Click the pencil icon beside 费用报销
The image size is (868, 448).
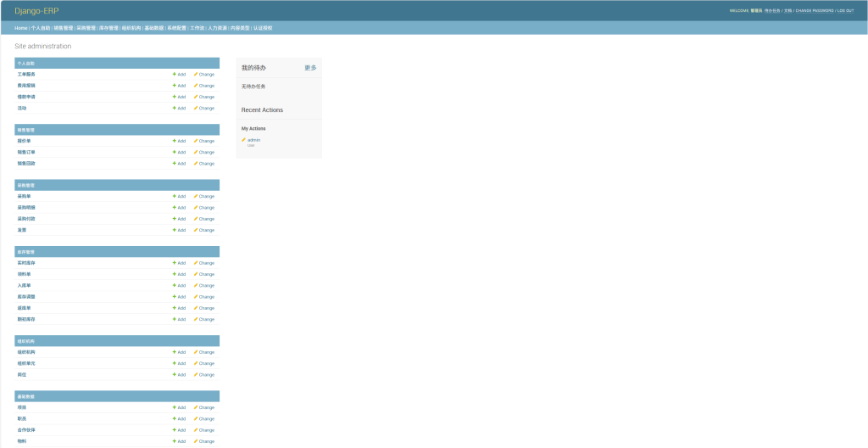tap(196, 86)
